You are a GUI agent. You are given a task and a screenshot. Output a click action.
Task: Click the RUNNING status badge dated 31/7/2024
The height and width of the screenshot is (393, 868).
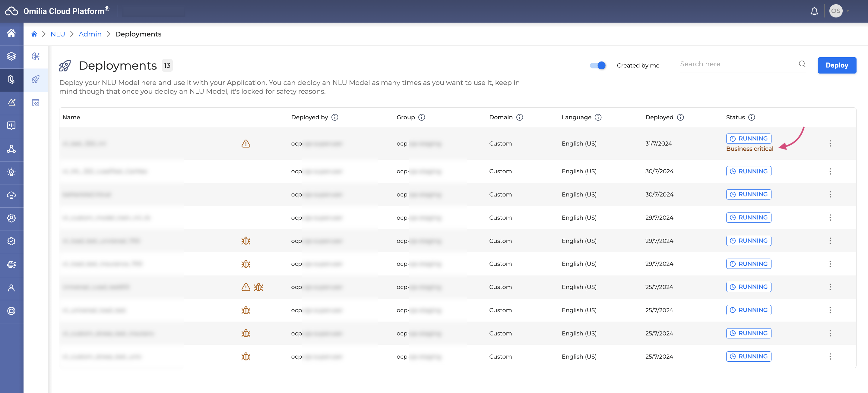748,138
